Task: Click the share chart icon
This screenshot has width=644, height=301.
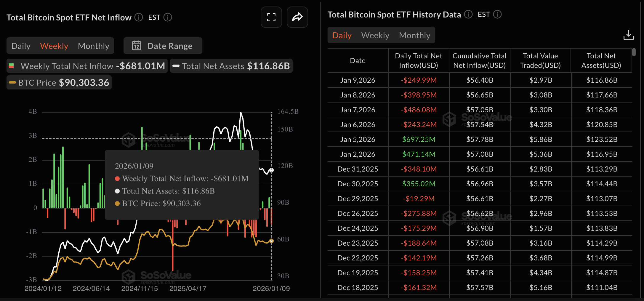Action: (x=297, y=17)
